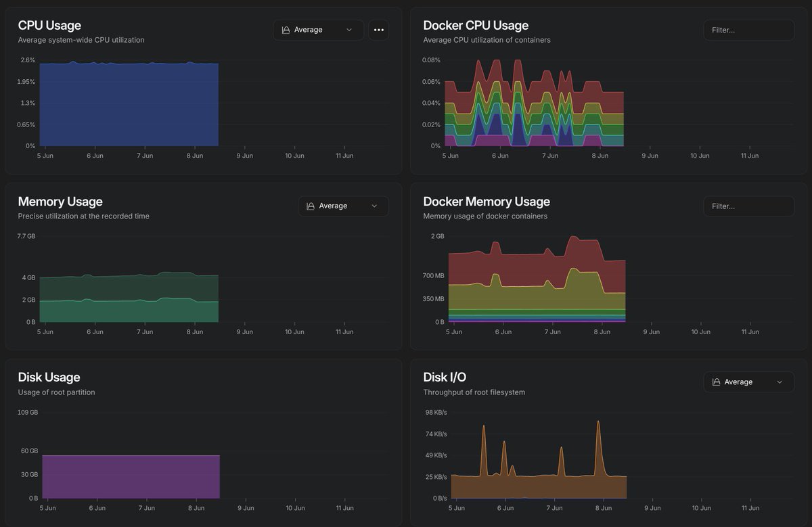This screenshot has width=812, height=527.
Task: Click the CPU Usage chart title
Action: click(49, 25)
